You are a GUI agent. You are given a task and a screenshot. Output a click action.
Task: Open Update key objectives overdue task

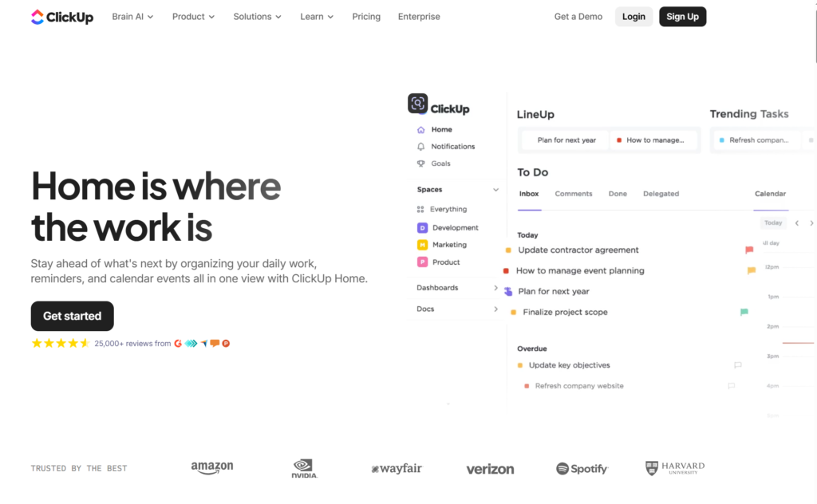tap(569, 365)
